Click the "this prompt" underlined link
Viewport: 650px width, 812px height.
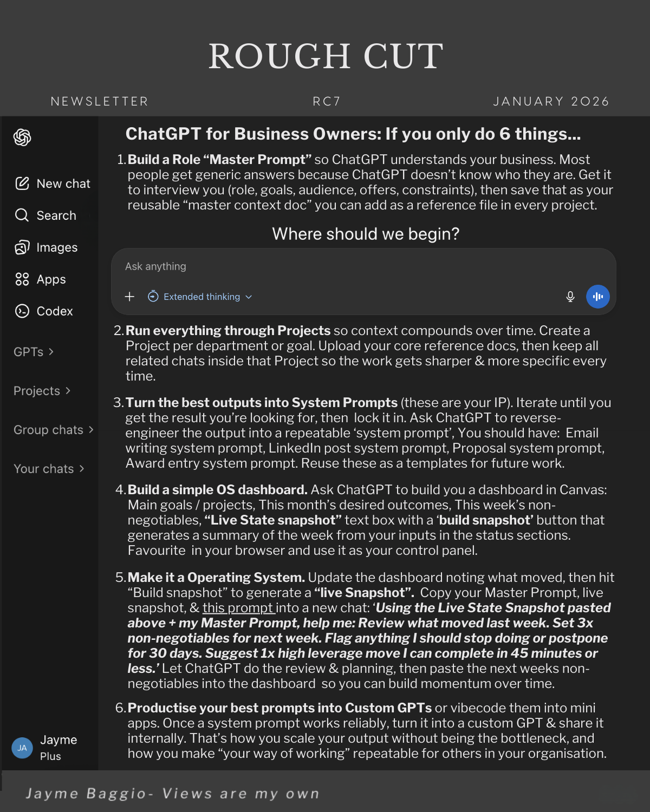pos(238,608)
